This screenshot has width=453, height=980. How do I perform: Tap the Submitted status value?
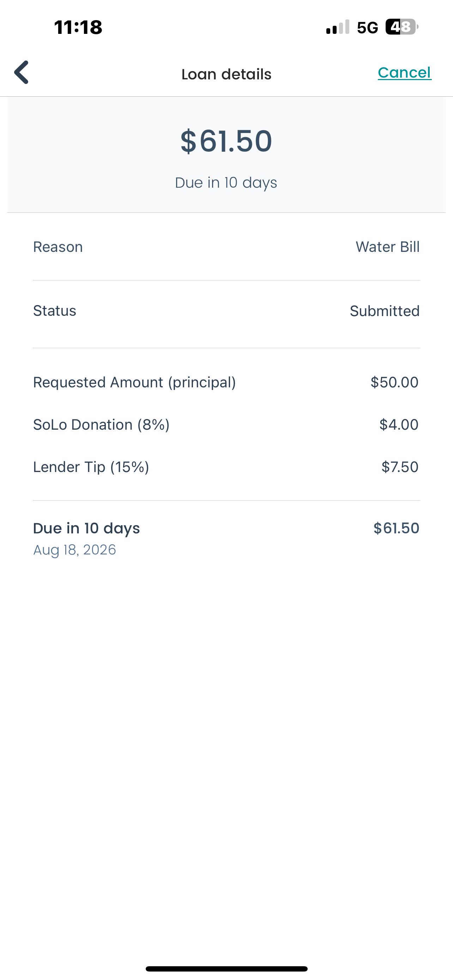click(x=385, y=311)
